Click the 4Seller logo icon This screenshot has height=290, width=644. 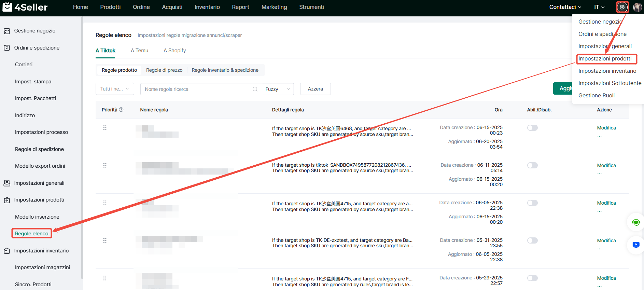pos(7,7)
